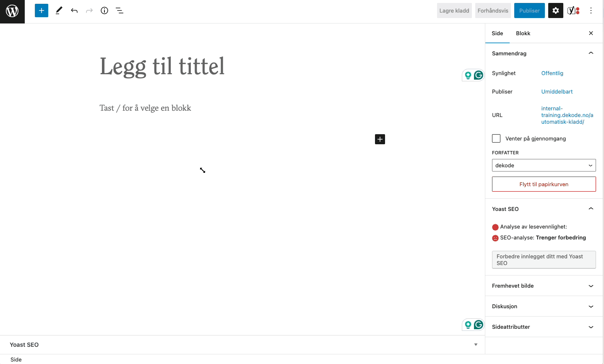
Task: Open the Yoast SEO toolbar icon
Action: 573,10
